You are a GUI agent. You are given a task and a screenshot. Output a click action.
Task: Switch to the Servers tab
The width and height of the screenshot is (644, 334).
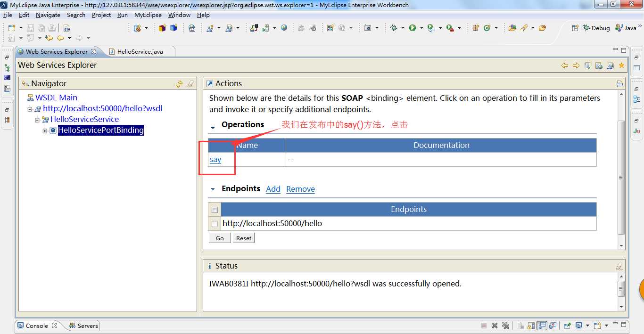coord(83,326)
